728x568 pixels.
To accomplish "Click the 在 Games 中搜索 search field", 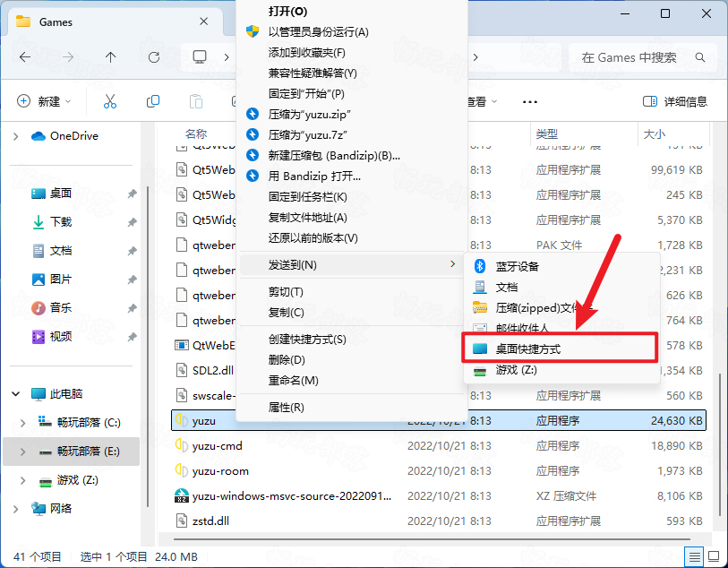I will pyautogui.click(x=641, y=57).
